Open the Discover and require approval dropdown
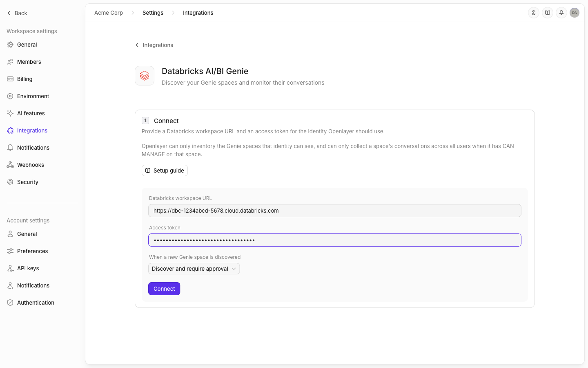This screenshot has width=588, height=368. tap(194, 269)
